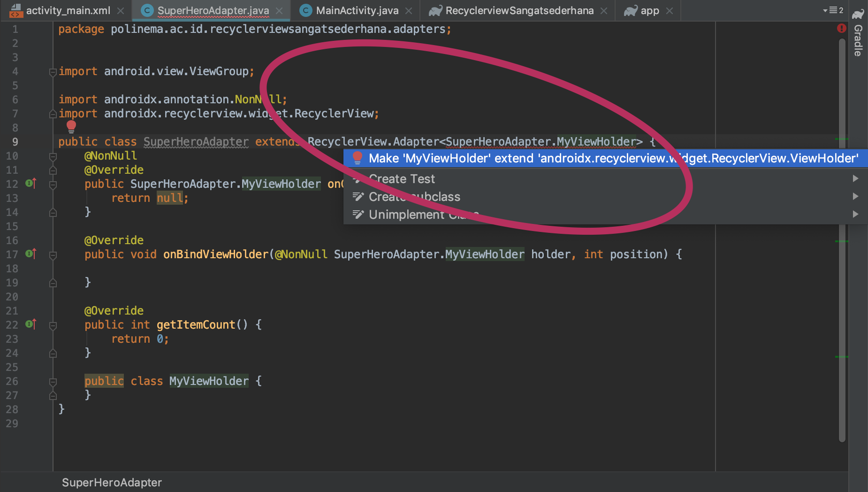Collapse the annotation fold at line 10
The width and height of the screenshot is (868, 492).
tap(53, 156)
